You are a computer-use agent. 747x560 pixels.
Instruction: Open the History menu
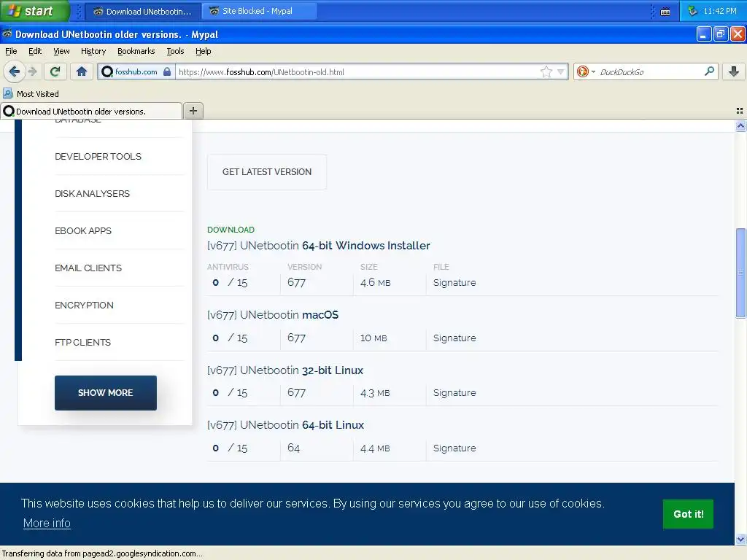(x=93, y=51)
